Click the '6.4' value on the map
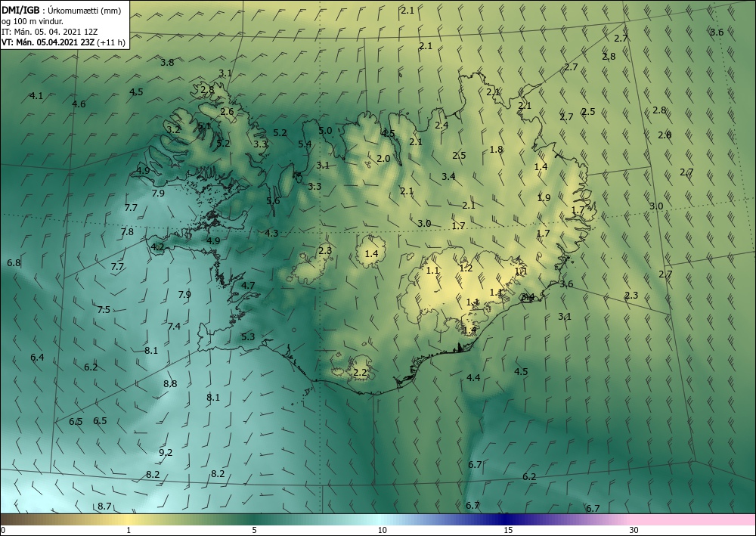This screenshot has height=536, width=756. (37, 357)
